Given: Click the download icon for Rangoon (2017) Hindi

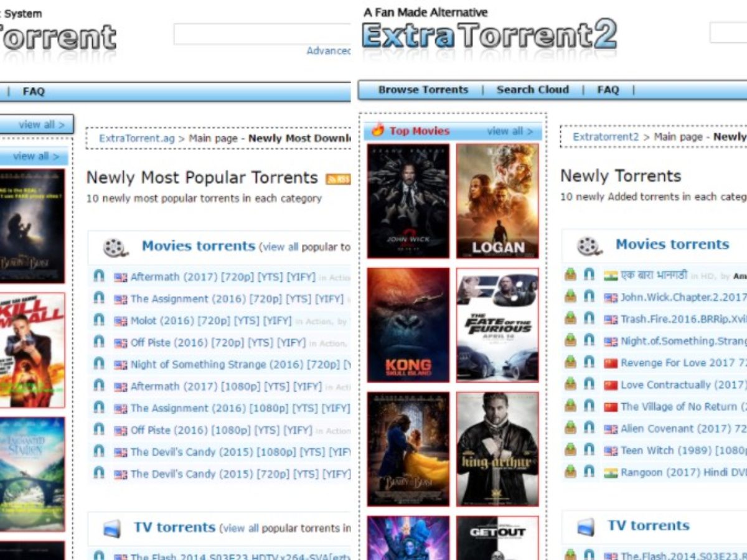Looking at the screenshot, I should point(570,472).
